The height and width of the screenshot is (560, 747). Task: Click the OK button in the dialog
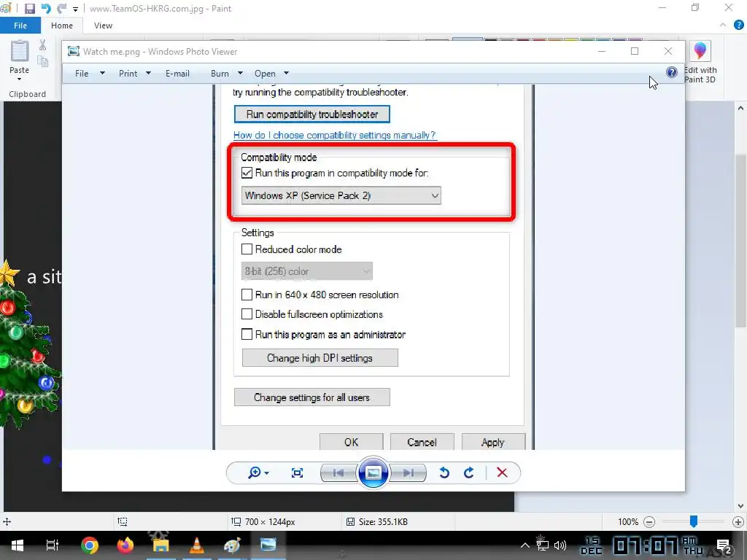click(351, 442)
